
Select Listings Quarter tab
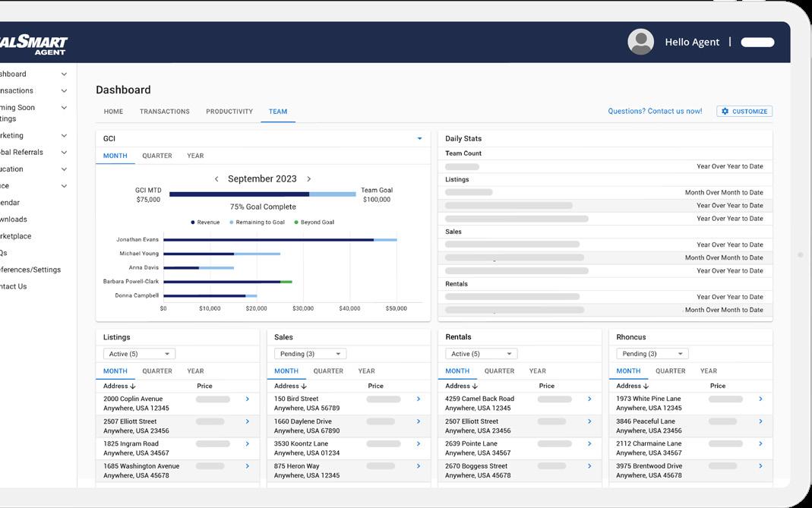[157, 371]
